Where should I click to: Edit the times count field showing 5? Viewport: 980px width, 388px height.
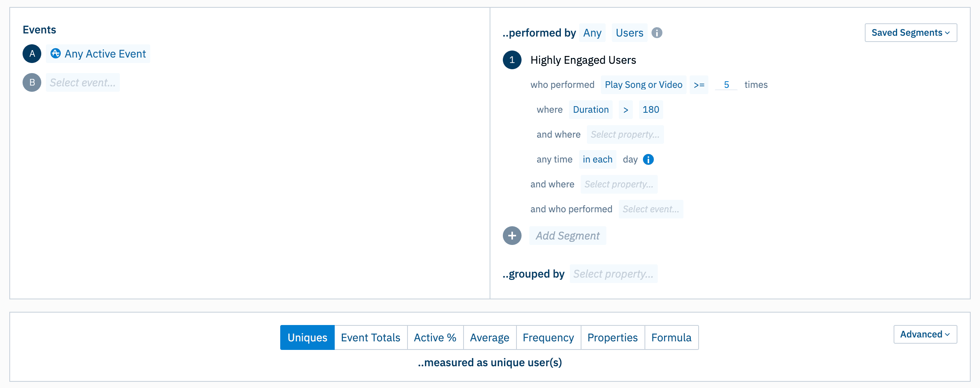click(726, 85)
